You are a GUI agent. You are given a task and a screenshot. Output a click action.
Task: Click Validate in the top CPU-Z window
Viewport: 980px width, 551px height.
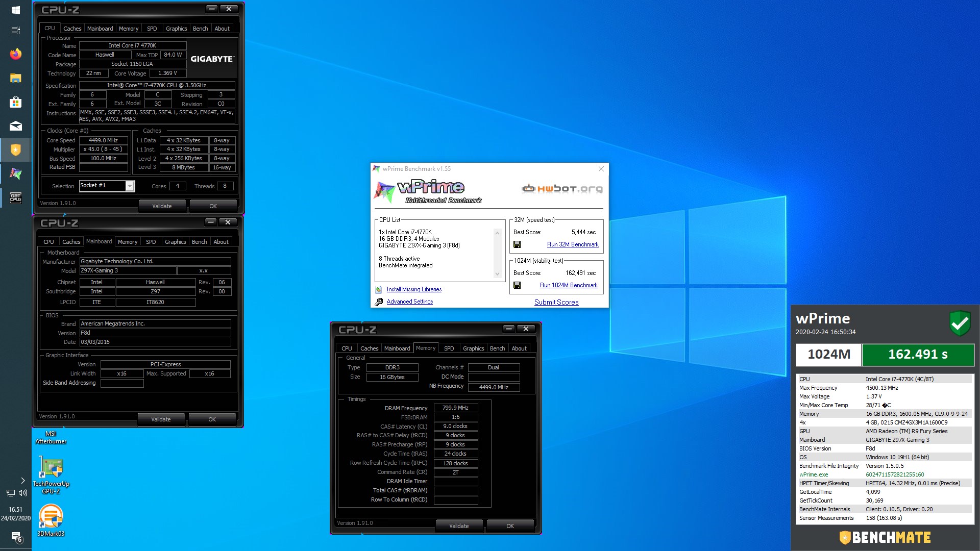(162, 206)
